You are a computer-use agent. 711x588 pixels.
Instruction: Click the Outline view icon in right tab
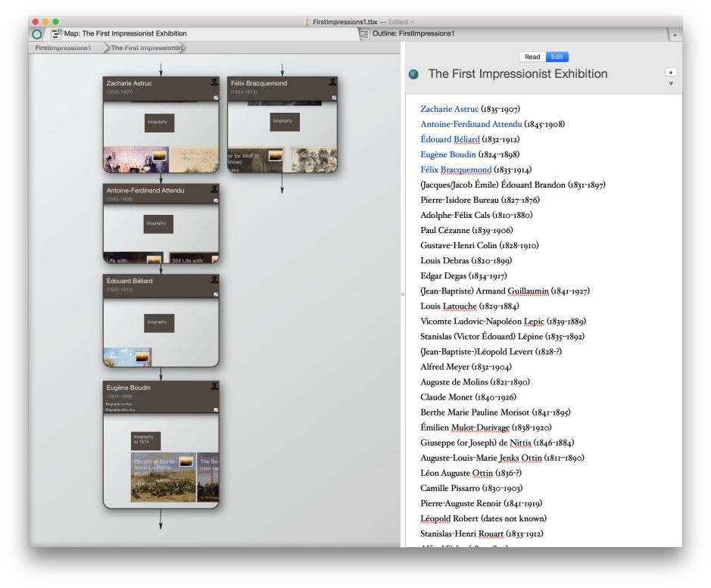coord(365,34)
